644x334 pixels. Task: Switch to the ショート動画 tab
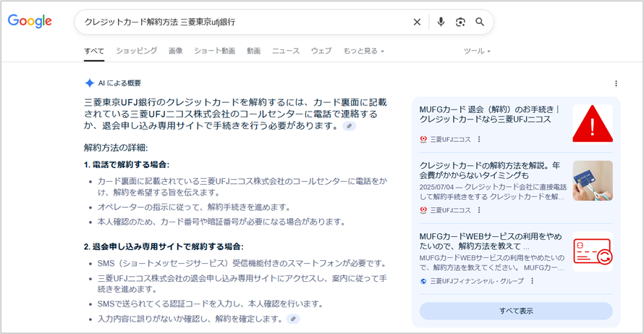tap(214, 51)
